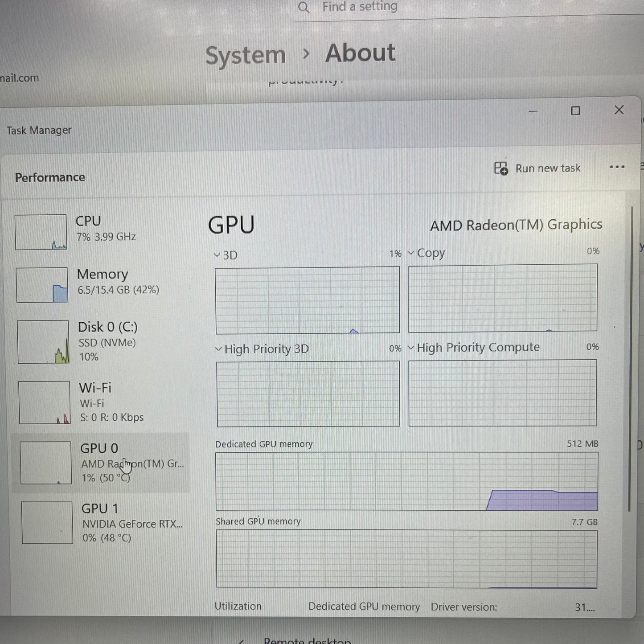Select the Disk 0 (C:) graph
Image resolution: width=644 pixels, height=644 pixels.
[42, 340]
